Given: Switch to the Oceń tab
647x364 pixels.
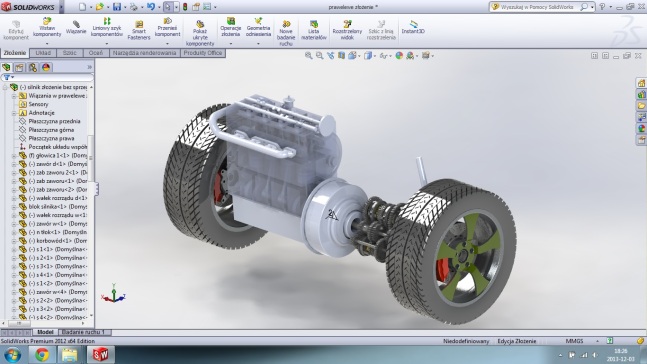Looking at the screenshot, I should coord(96,53).
